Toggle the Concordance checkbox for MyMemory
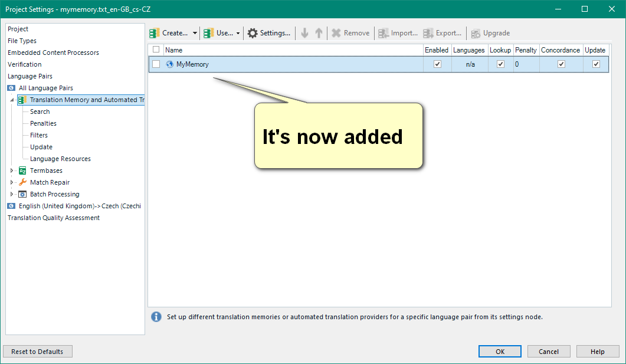Viewport: 626px width, 364px height. (x=561, y=64)
